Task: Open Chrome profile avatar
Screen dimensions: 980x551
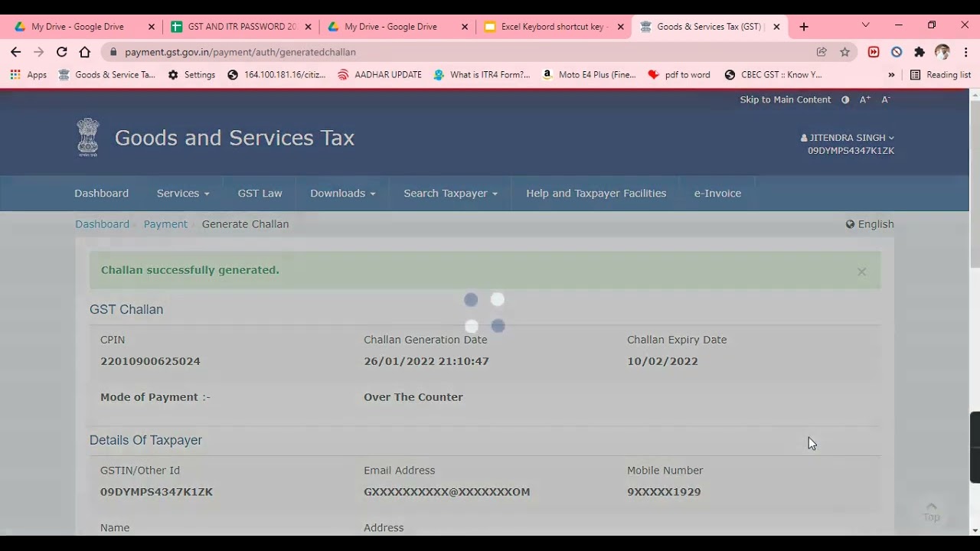Action: [942, 52]
